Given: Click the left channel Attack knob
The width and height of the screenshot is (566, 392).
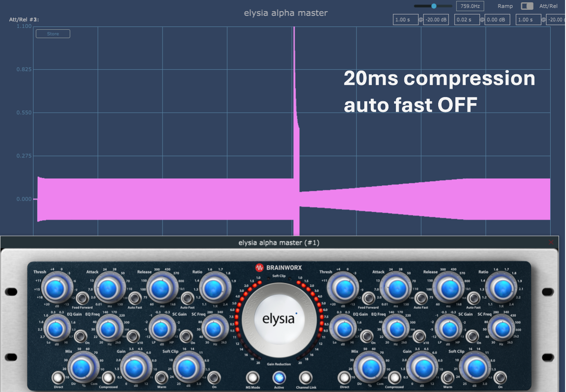Looking at the screenshot, I should click(x=108, y=288).
